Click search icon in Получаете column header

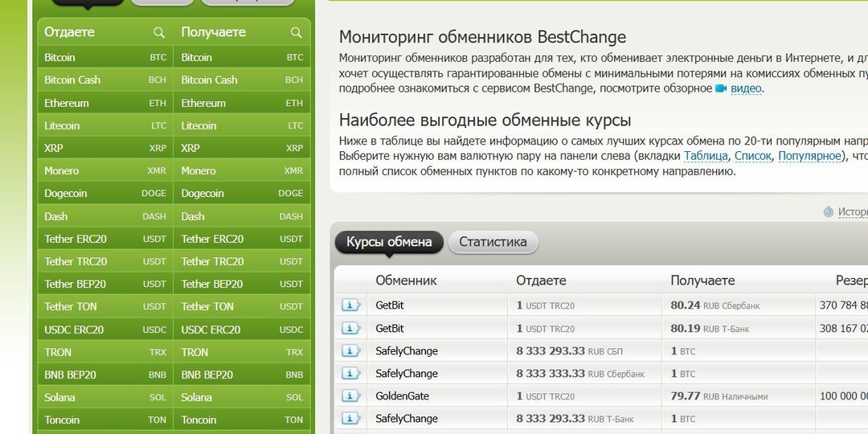click(296, 33)
